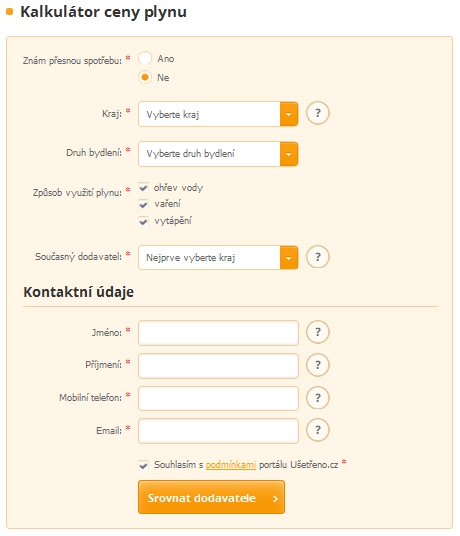Toggle agreement with Ušetřeno.cz conditions checkbox
The height and width of the screenshot is (536, 460).
click(x=144, y=465)
